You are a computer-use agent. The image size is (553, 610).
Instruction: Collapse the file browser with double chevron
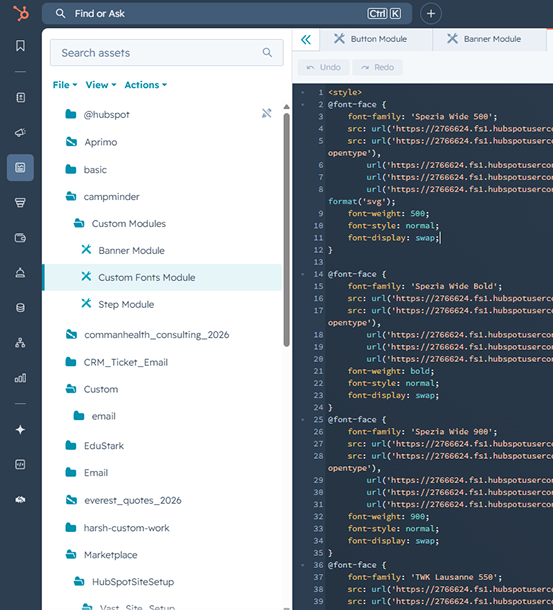[x=306, y=39]
